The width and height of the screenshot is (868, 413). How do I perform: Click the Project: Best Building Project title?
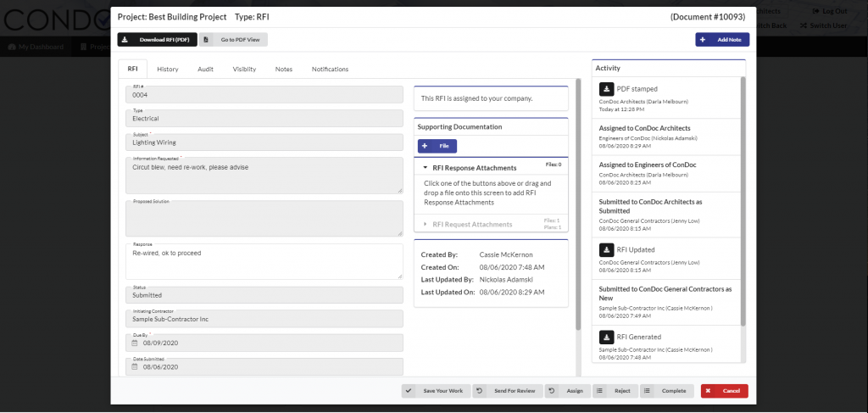click(172, 17)
